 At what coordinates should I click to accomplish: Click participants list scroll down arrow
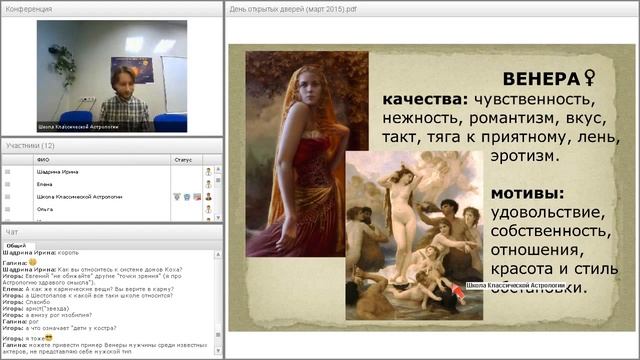coord(218,218)
